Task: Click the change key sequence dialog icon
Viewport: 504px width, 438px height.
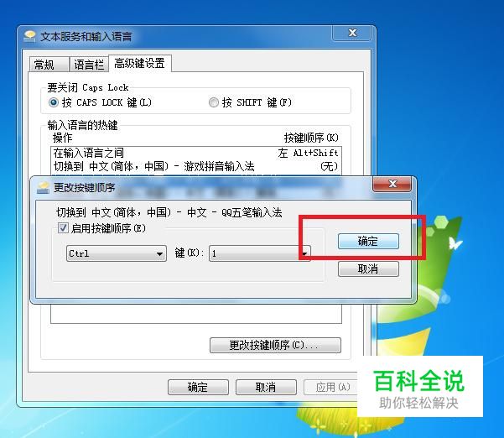Action: (x=43, y=187)
